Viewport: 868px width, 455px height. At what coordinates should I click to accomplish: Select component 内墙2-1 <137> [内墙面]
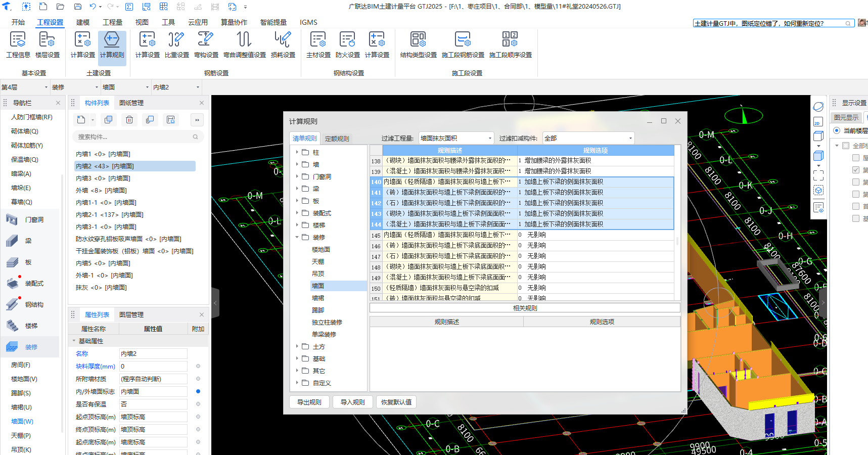tap(110, 214)
